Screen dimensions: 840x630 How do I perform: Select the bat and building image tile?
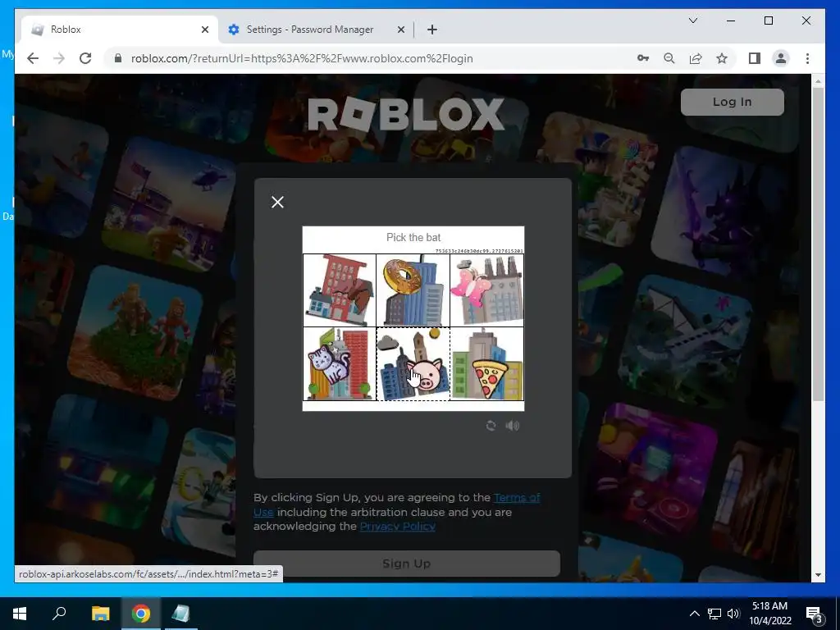pos(340,290)
